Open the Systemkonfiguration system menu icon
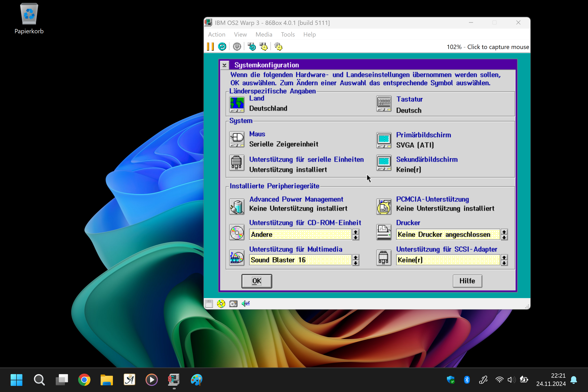Image resolution: width=588 pixels, height=392 pixels. (x=224, y=65)
